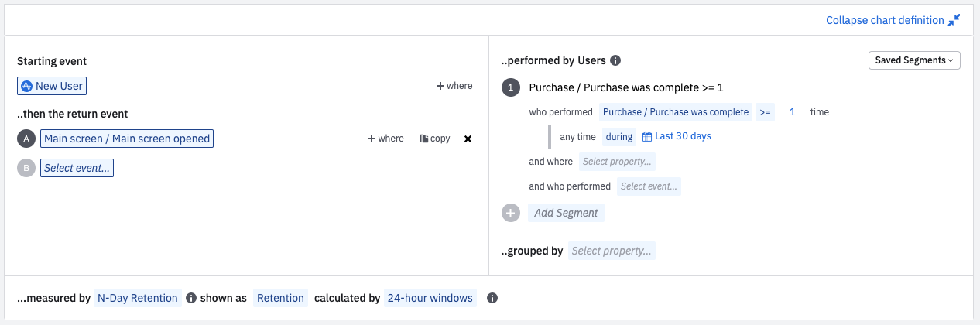Click info icon next to 24-hour windows
Image resolution: width=980 pixels, height=325 pixels.
[492, 298]
